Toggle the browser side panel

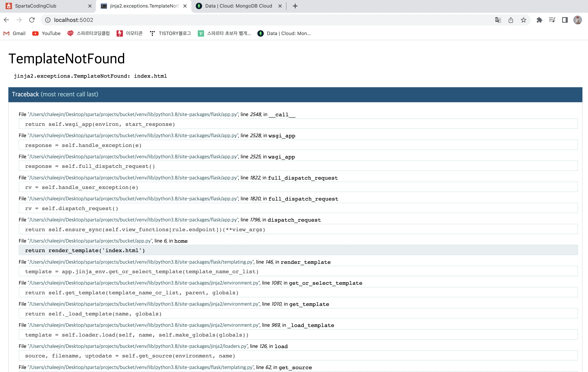pyautogui.click(x=565, y=20)
